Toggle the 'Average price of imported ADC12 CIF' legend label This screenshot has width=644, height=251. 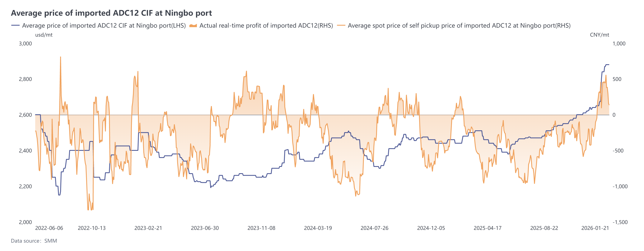tap(104, 26)
